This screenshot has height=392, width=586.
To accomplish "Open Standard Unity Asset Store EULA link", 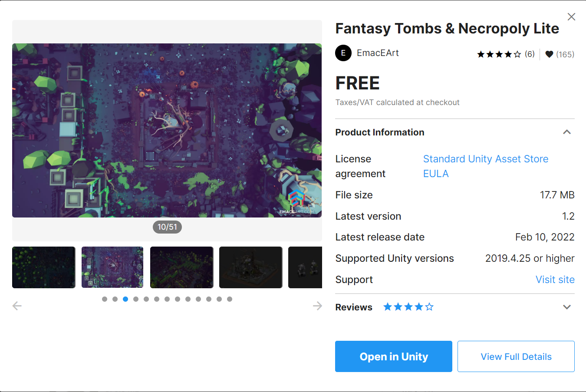I will point(486,166).
